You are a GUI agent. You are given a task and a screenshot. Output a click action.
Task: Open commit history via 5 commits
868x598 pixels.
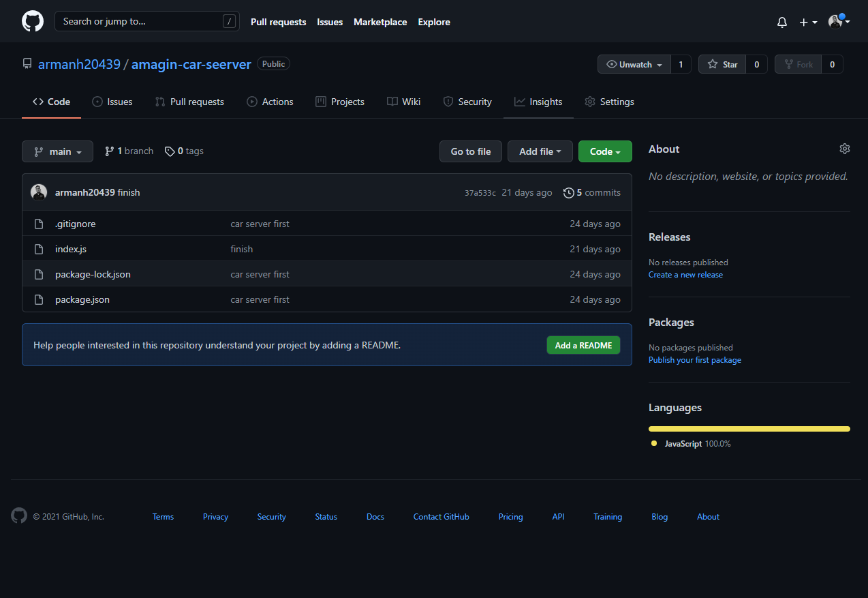pyautogui.click(x=592, y=192)
